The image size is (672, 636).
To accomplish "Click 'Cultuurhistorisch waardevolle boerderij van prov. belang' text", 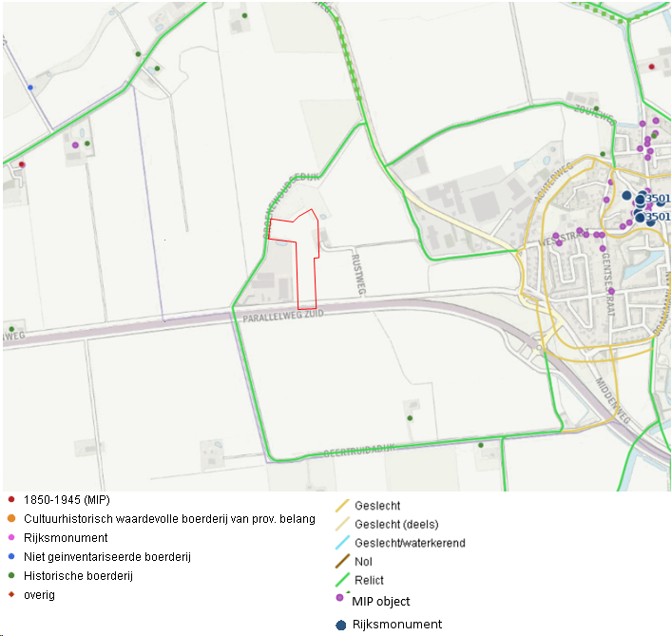I will [170, 519].
